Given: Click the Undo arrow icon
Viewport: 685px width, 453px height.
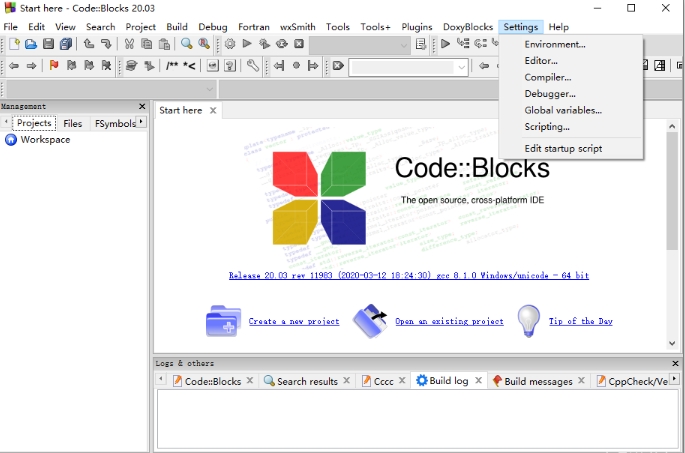Looking at the screenshot, I should click(x=89, y=44).
